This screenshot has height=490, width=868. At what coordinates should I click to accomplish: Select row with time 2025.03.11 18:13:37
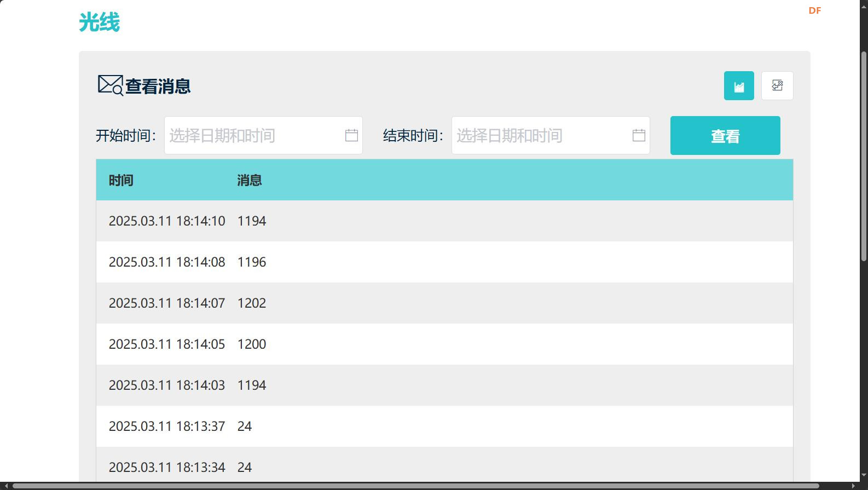[444, 426]
